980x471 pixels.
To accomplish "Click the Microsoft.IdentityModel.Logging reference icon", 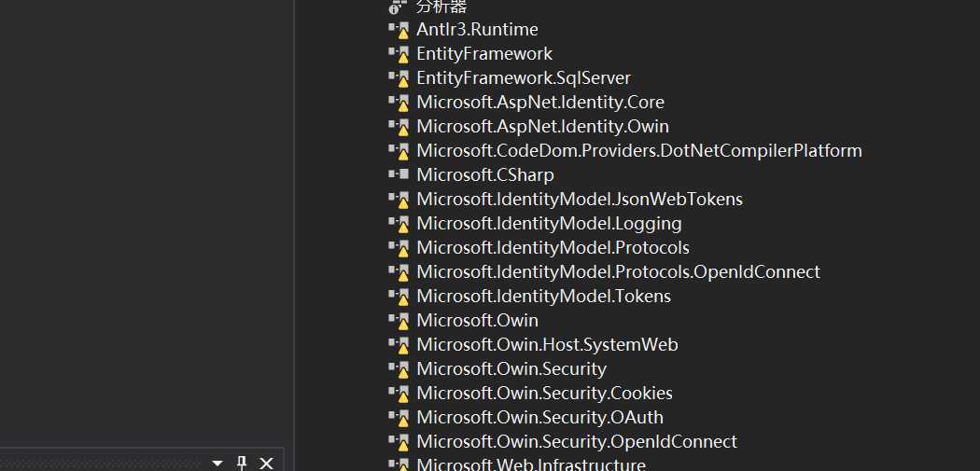I will click(399, 224).
